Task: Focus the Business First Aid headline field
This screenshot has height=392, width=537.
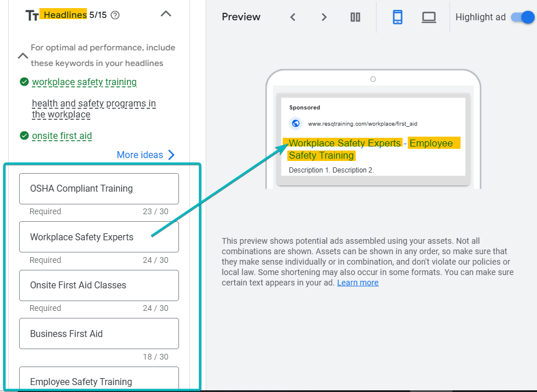Action: [99, 334]
